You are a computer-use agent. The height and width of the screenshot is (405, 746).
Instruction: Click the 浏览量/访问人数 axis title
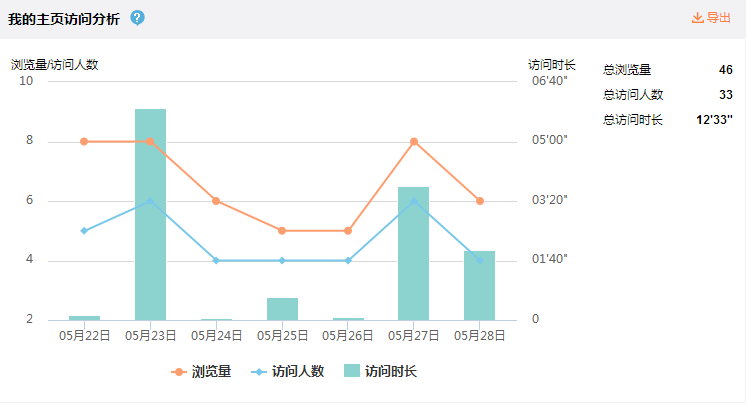(x=55, y=65)
